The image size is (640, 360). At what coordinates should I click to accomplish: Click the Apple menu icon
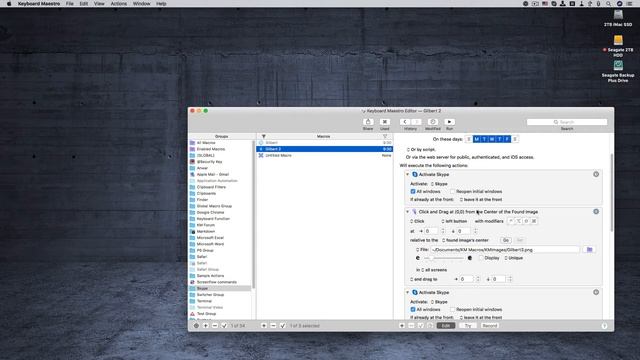(x=9, y=4)
